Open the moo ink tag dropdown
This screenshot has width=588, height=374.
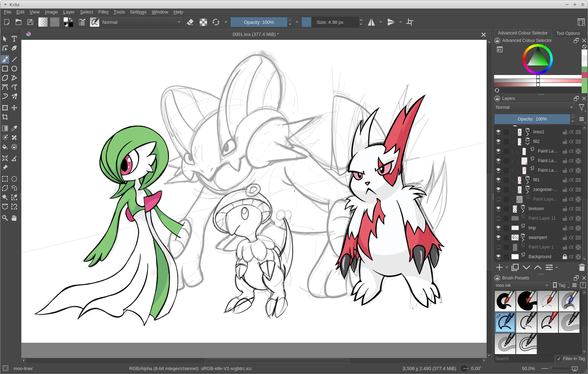coord(523,285)
